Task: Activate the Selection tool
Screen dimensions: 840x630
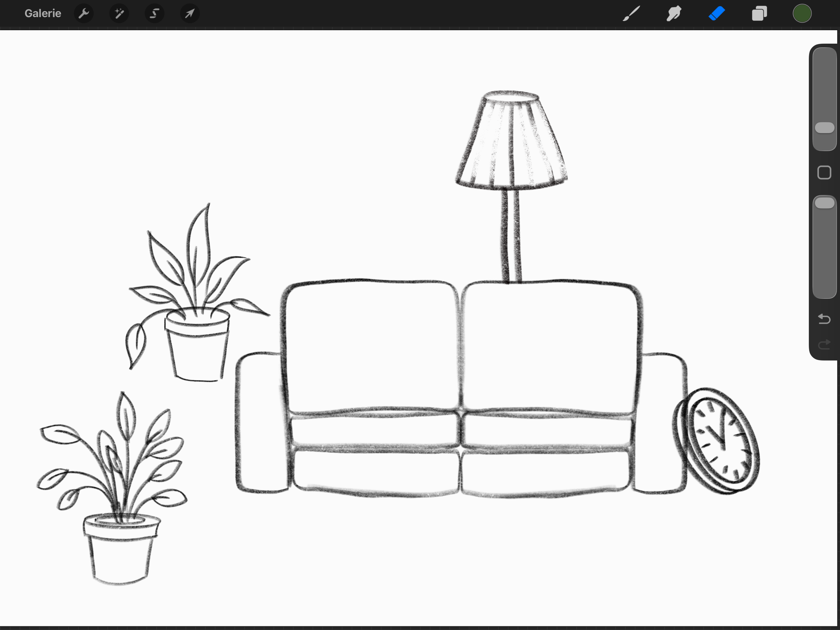Action: [154, 14]
